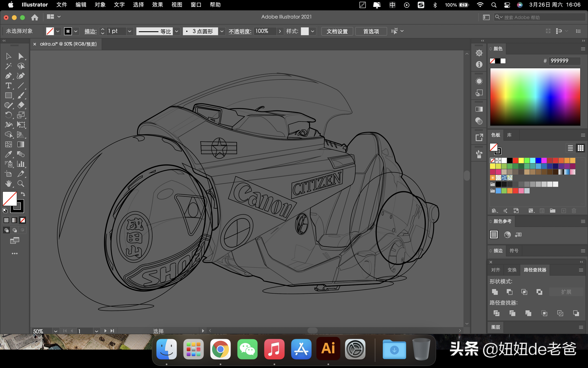Select the Column Graph tool
This screenshot has height=368, width=588.
(21, 164)
